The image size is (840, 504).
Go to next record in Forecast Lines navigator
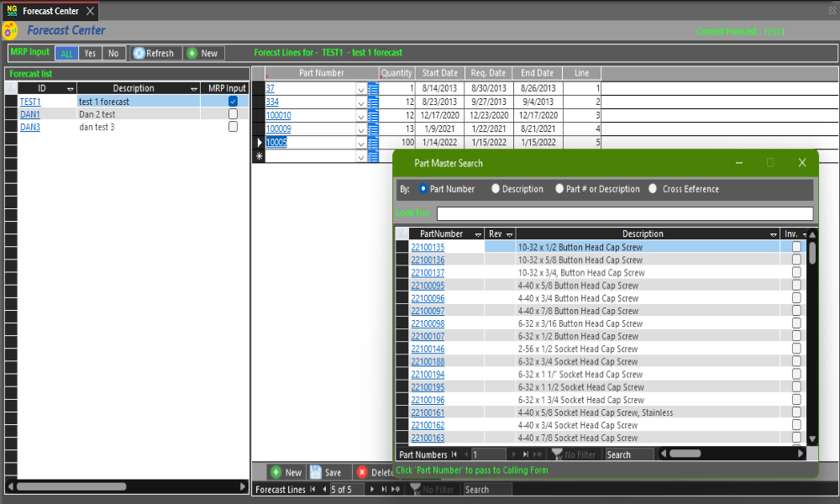point(373,490)
